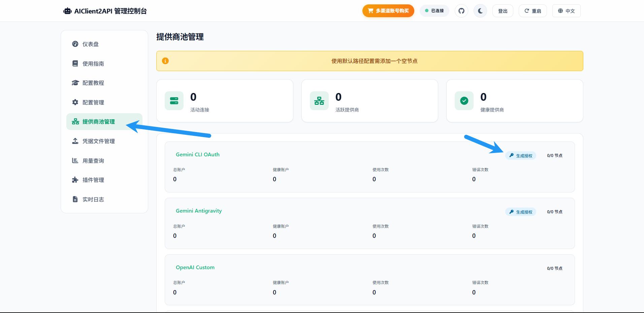The image size is (644, 313).
Task: Click the 登出 logout button
Action: pyautogui.click(x=503, y=11)
